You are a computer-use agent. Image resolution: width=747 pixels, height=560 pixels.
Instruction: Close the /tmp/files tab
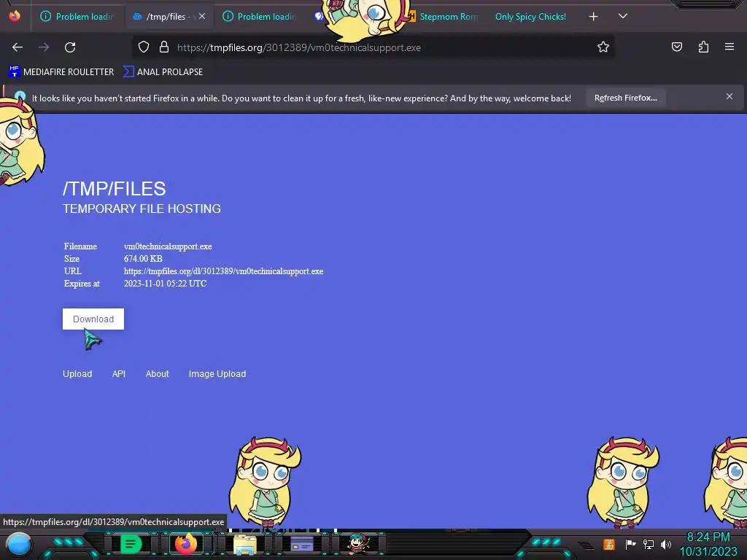click(202, 16)
